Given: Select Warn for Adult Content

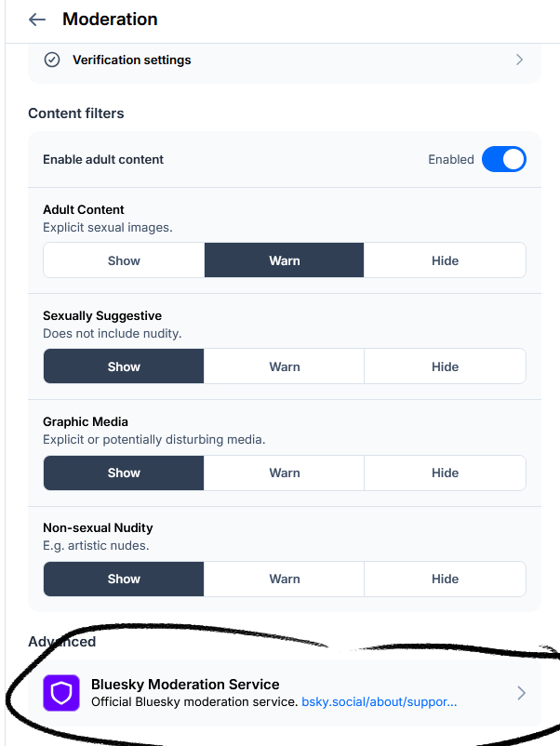Looking at the screenshot, I should tap(285, 260).
